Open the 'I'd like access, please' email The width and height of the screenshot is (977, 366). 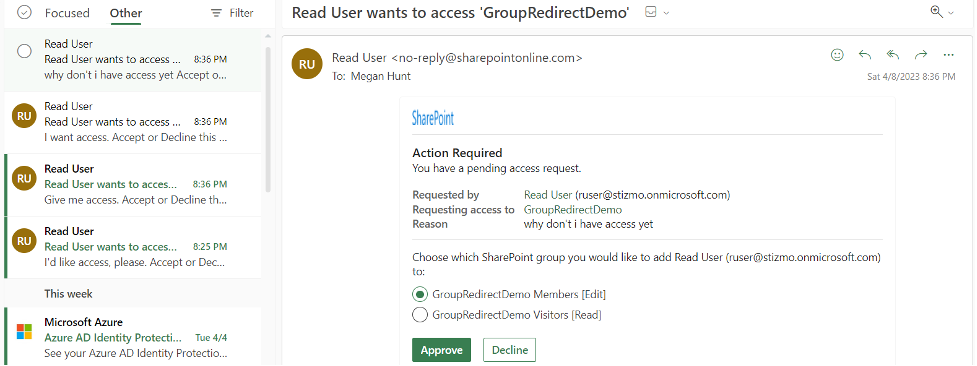(x=133, y=247)
